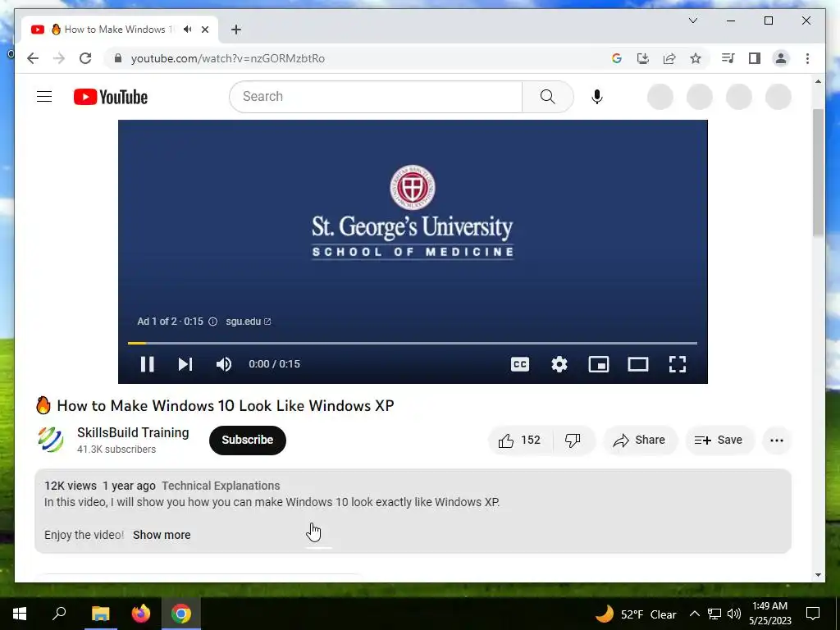Click the page vertical scrollbar thumb

coord(818,172)
